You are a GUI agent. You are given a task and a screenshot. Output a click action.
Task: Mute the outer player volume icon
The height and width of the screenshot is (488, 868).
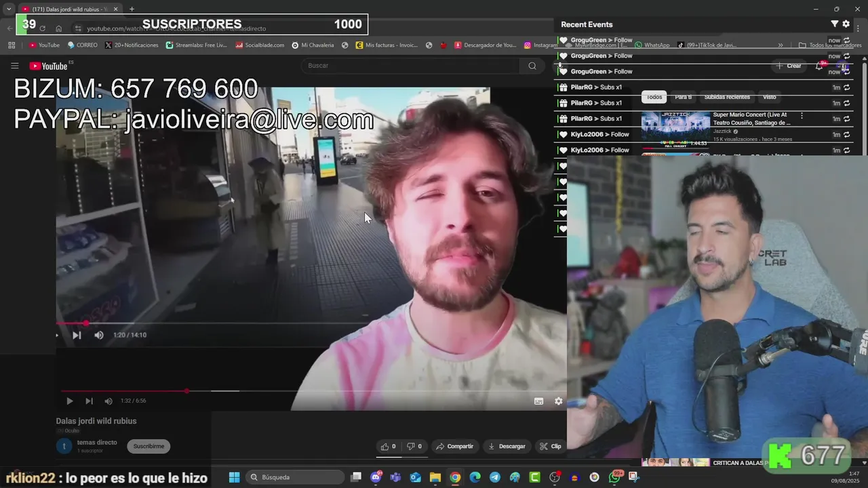click(x=108, y=401)
